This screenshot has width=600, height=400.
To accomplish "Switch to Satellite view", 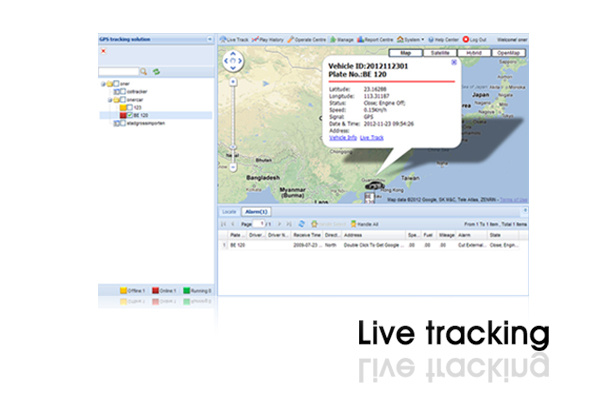I will (x=440, y=53).
